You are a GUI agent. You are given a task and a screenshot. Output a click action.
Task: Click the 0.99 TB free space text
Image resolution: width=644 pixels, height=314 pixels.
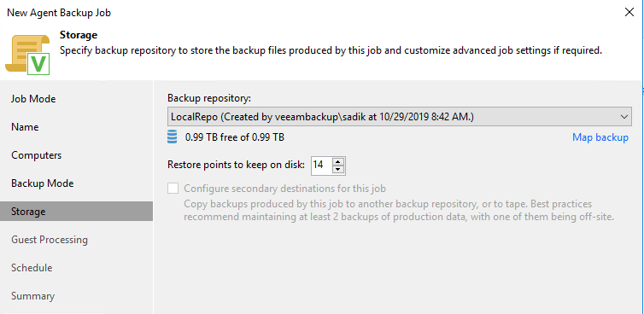point(235,137)
